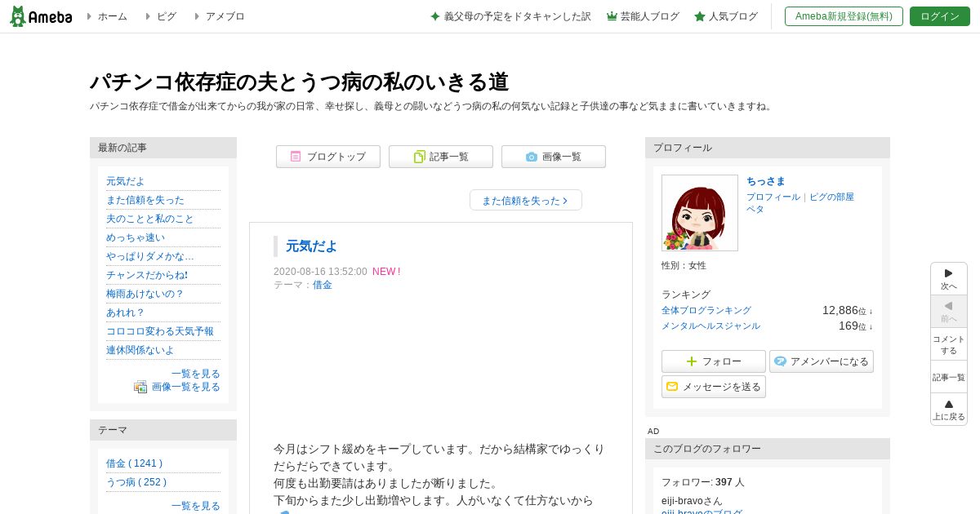
Task: Click 一覧を見る under recent articles
Action: (x=196, y=374)
